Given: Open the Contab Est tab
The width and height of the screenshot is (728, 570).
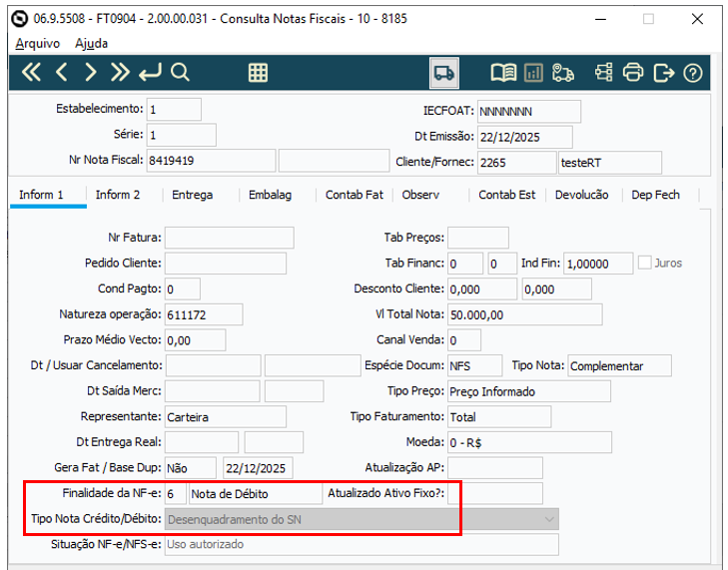Looking at the screenshot, I should coord(506,195).
